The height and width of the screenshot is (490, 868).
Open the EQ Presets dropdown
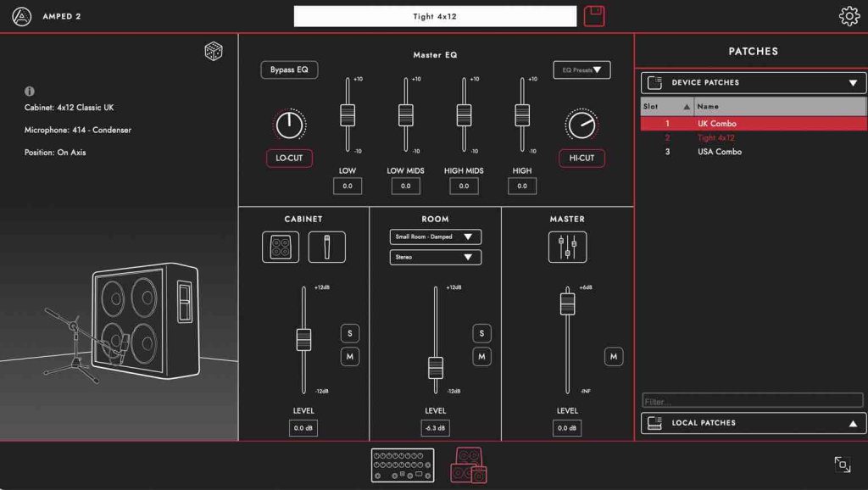tap(581, 70)
